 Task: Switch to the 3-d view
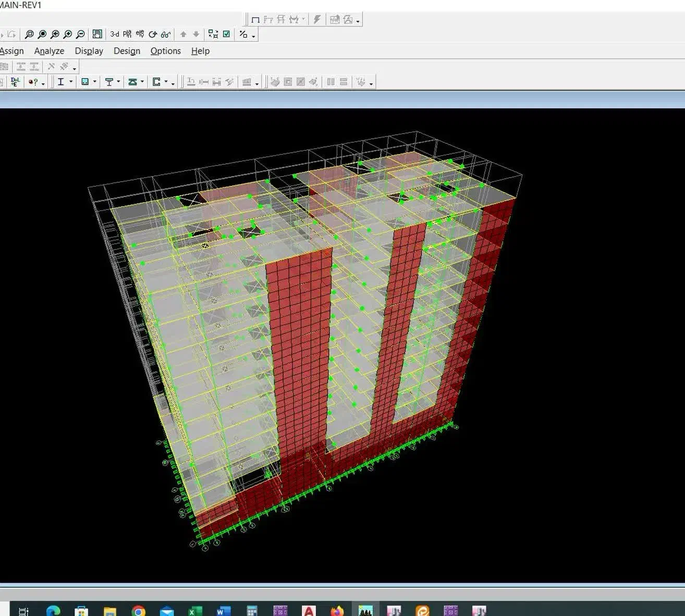coord(114,34)
